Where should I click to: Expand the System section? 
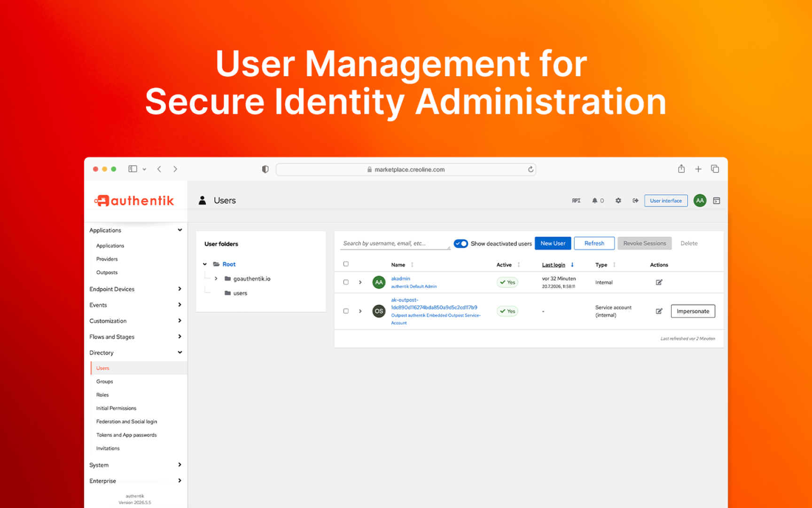(180, 465)
